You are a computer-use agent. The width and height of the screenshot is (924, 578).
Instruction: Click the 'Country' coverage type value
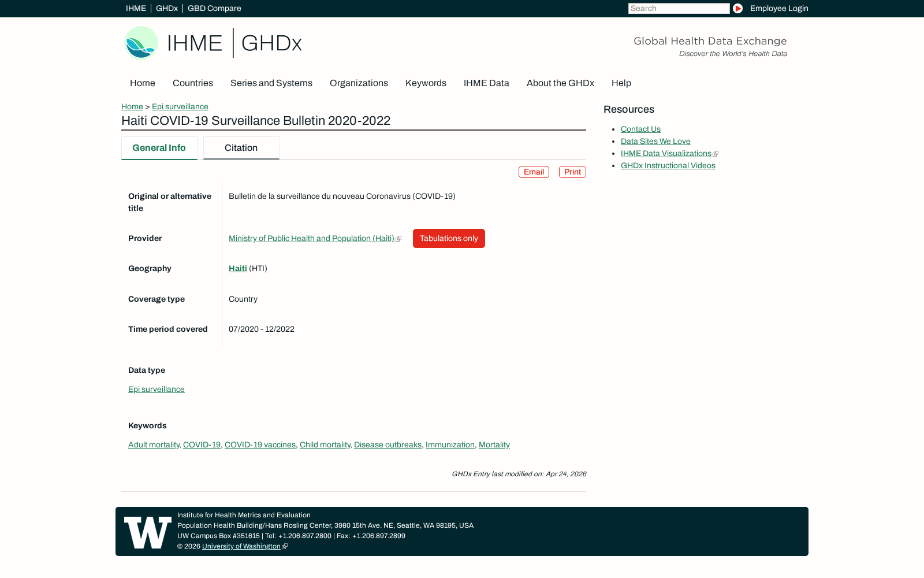(243, 299)
